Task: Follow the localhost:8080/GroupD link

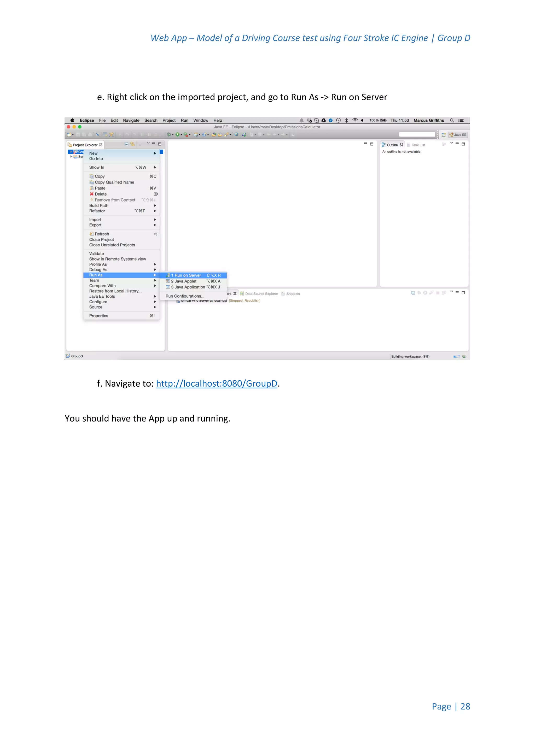Action: tap(217, 383)
